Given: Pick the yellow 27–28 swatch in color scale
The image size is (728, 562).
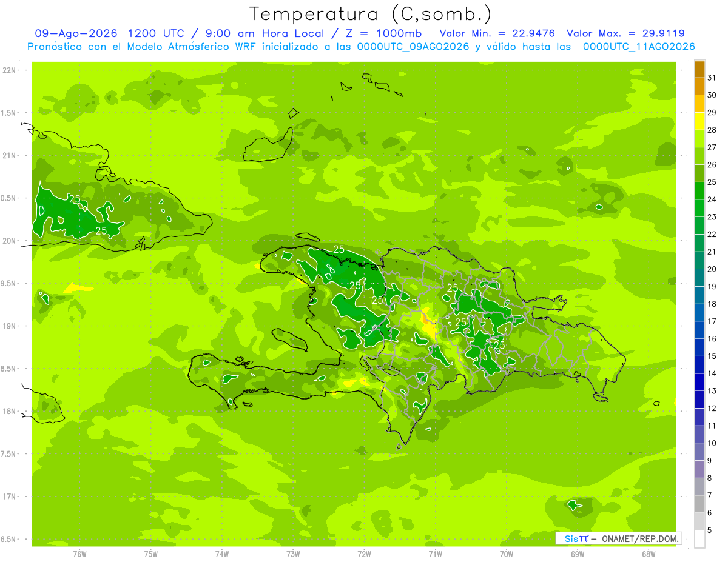Looking at the screenshot, I should point(699,122).
